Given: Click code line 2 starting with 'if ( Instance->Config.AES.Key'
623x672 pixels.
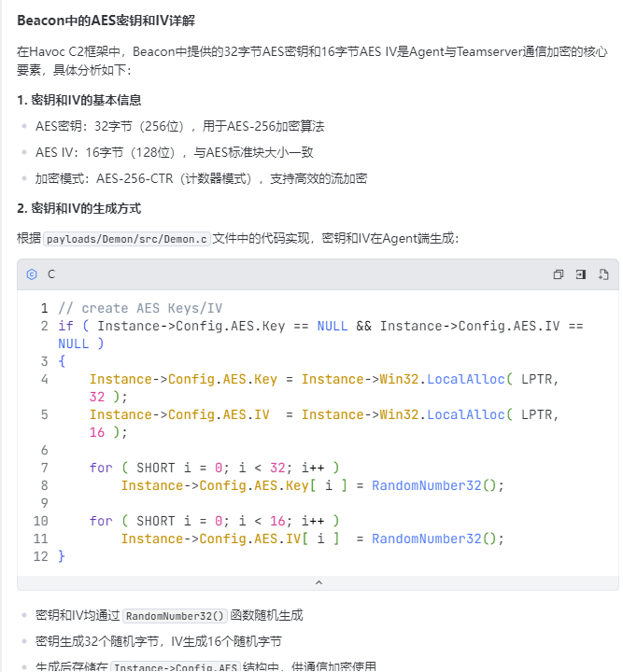Looking at the screenshot, I should (320, 335).
